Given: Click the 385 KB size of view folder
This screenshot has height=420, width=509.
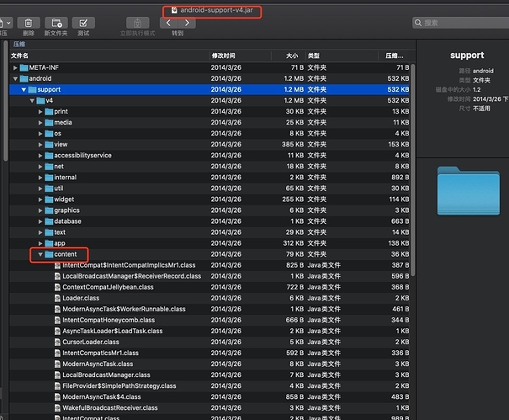Looking at the screenshot, I should [293, 145].
